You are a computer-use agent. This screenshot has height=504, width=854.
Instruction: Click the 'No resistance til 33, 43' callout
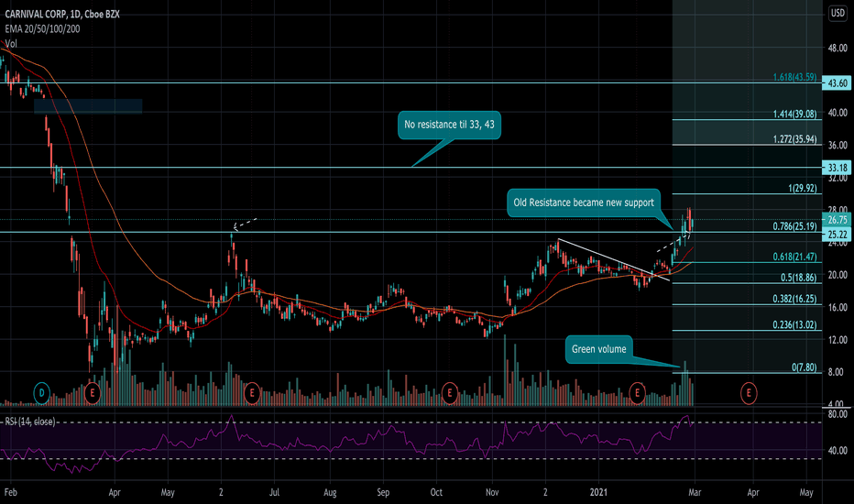pos(449,125)
